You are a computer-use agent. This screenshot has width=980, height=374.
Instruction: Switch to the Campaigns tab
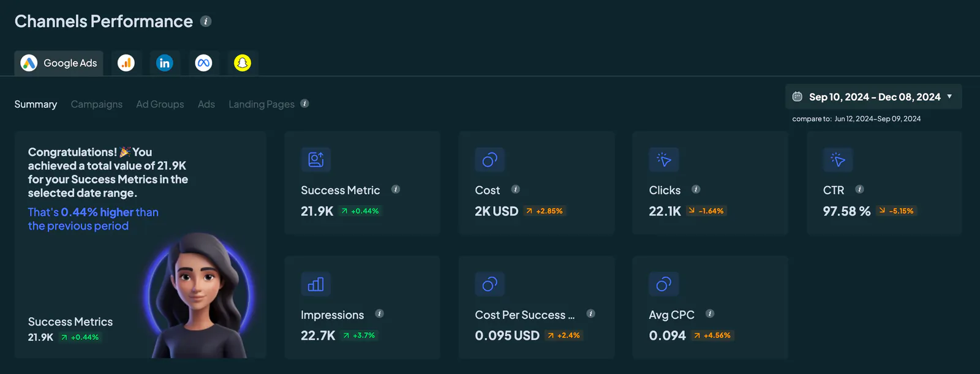[97, 104]
